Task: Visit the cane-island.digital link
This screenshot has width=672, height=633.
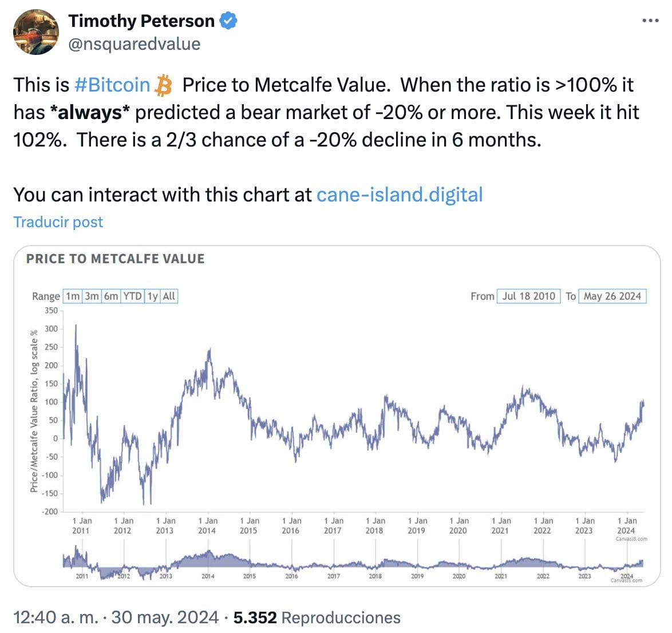Action: tap(400, 195)
